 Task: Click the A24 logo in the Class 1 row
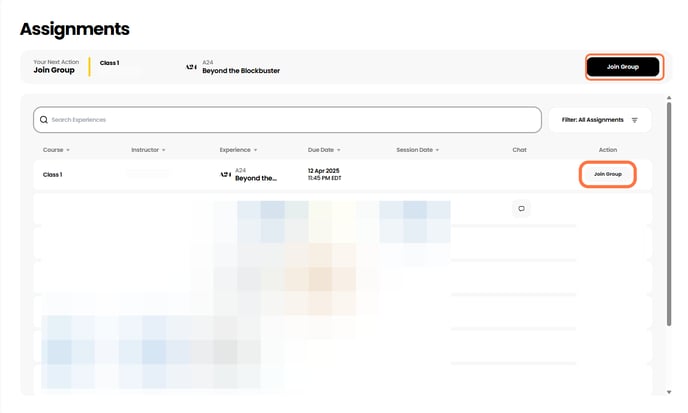click(225, 174)
